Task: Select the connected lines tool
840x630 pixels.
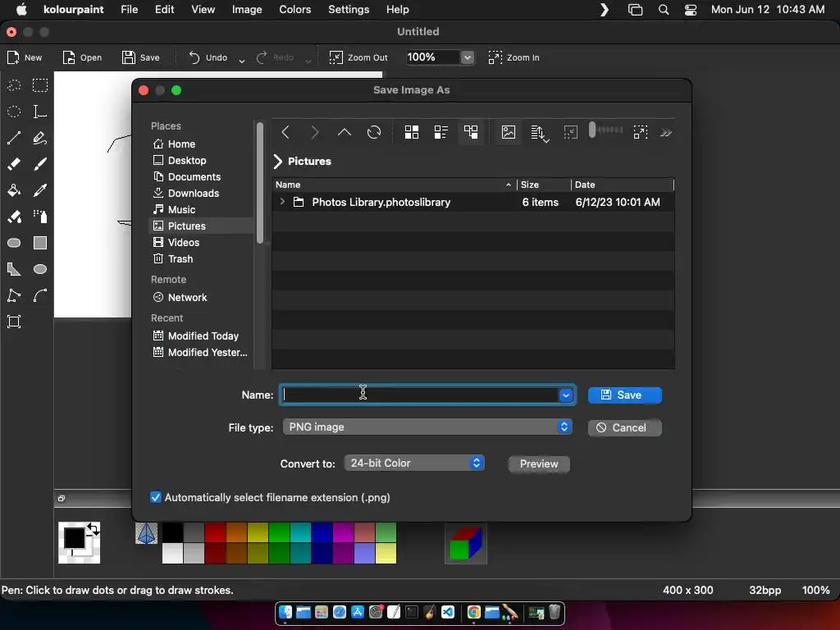Action: [x=14, y=295]
